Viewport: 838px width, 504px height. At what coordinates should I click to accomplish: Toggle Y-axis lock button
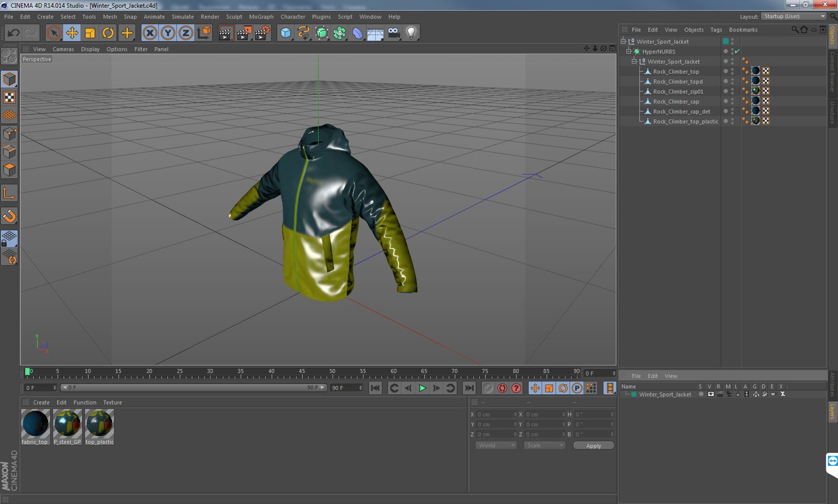tap(168, 33)
